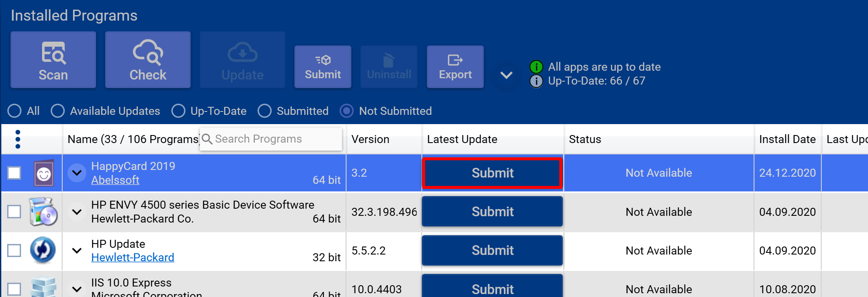Expand HappyCard 2019 row details
The height and width of the screenshot is (297, 868).
(77, 173)
